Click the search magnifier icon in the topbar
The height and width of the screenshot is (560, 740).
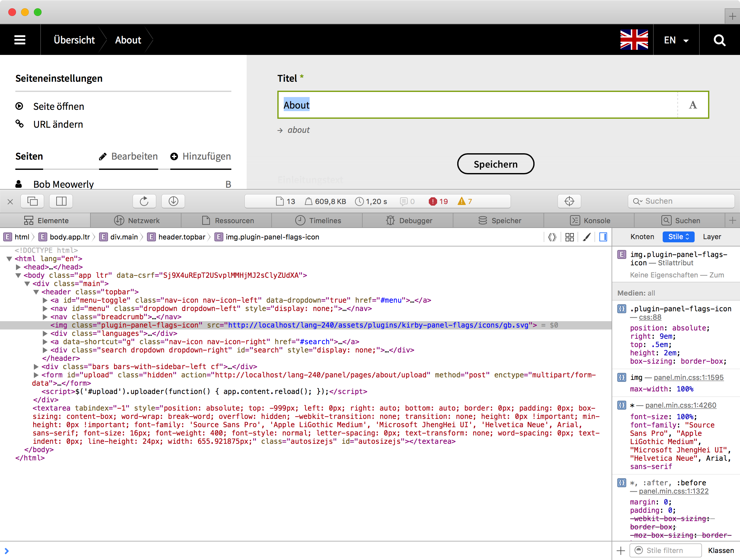(x=719, y=40)
